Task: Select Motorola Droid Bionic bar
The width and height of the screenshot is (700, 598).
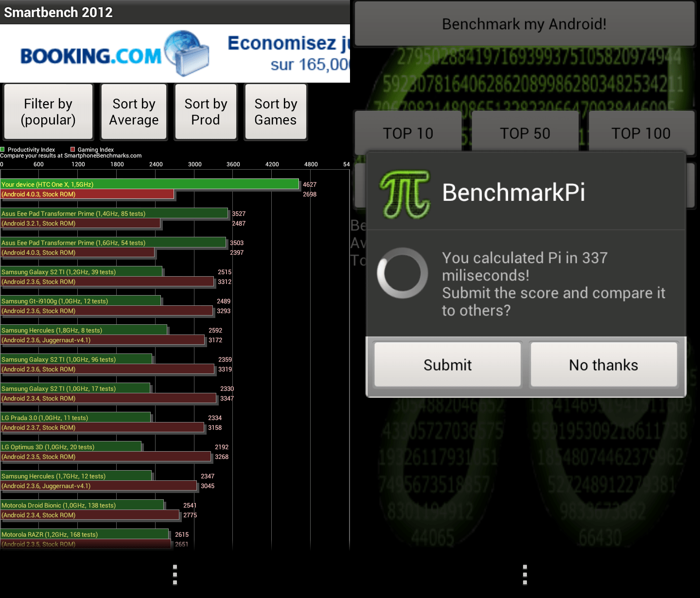Action: [x=82, y=505]
